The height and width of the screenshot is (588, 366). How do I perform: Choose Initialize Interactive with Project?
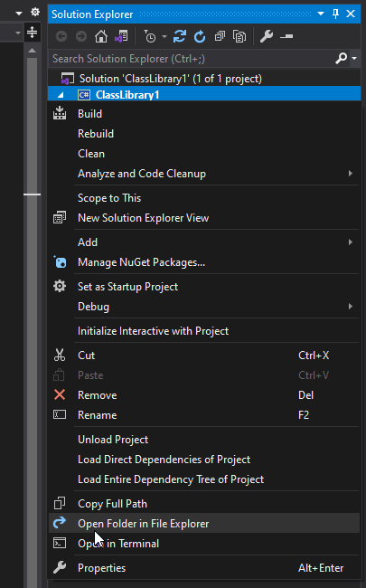[x=204, y=331]
